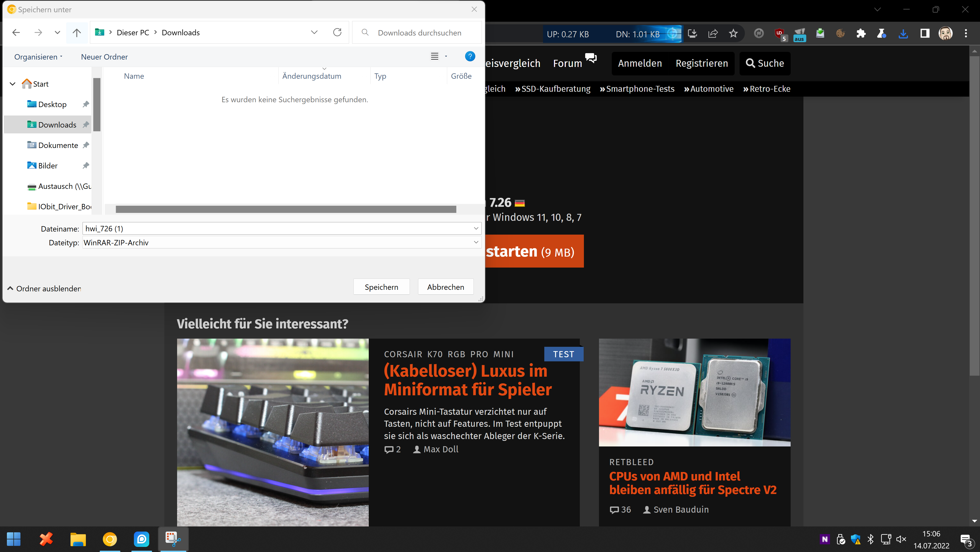980x552 pixels.
Task: Click the browser share page icon
Action: 712,33
